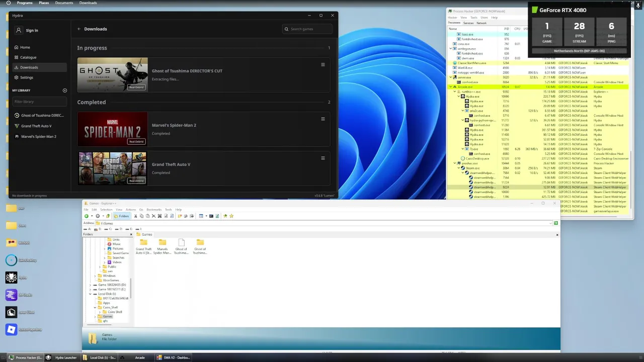Open Explorer++ Bookmarks menu

[154, 210]
